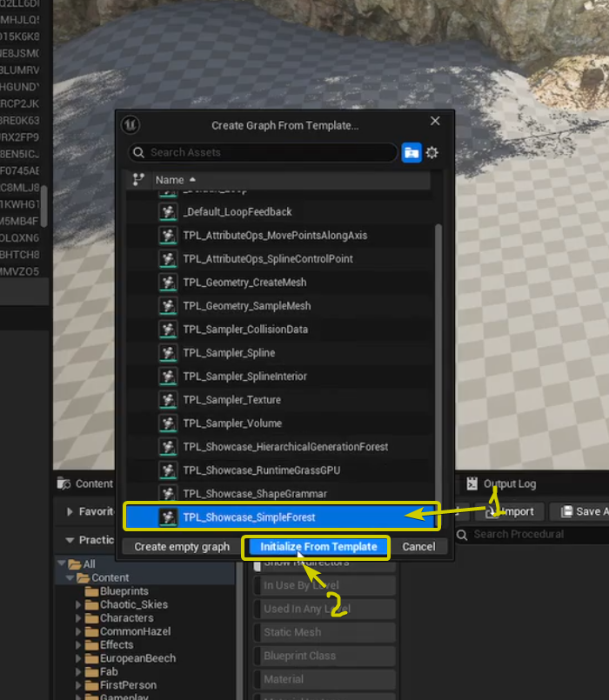Image resolution: width=609 pixels, height=700 pixels.
Task: Click the TPL_Geometry_CreateMesh graph icon
Action: click(168, 283)
